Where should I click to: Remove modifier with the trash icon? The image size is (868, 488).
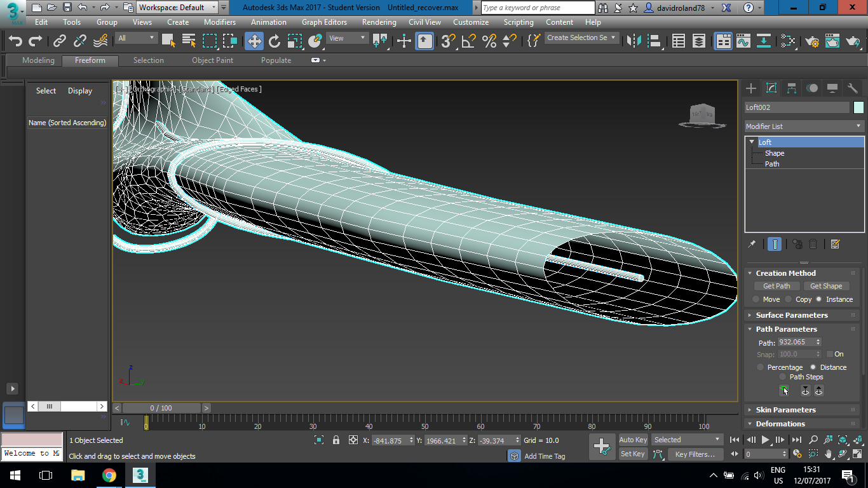(813, 244)
